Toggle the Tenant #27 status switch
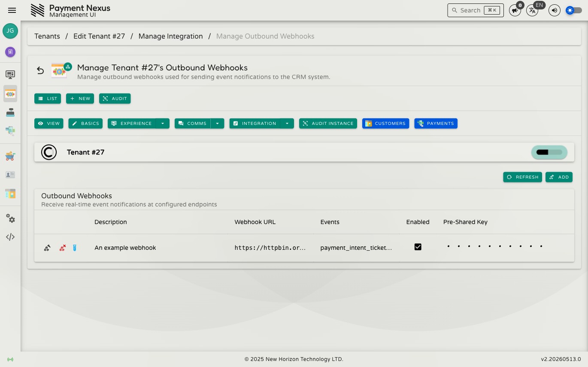The height and width of the screenshot is (367, 588). click(x=549, y=152)
